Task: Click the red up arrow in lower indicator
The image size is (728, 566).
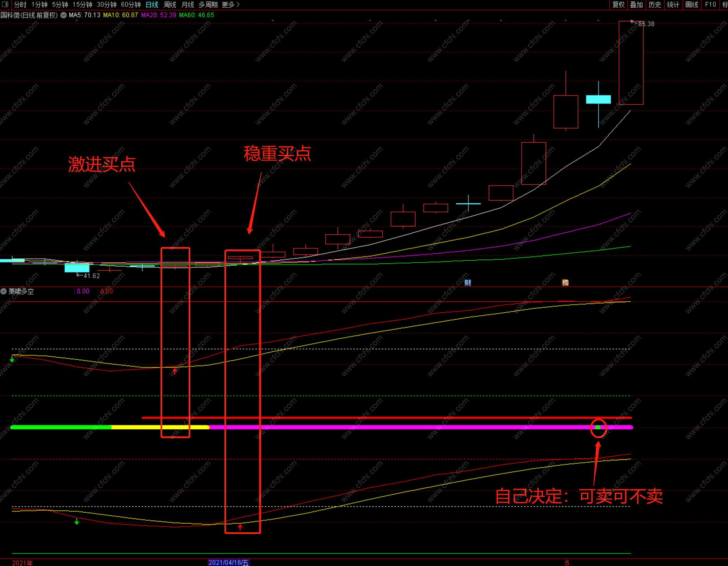Action: pyautogui.click(x=240, y=527)
